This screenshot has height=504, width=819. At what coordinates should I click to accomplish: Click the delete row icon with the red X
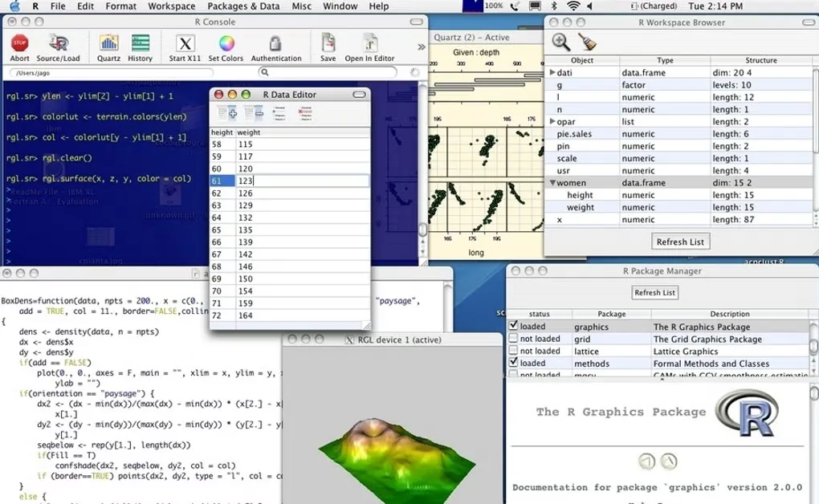point(305,112)
